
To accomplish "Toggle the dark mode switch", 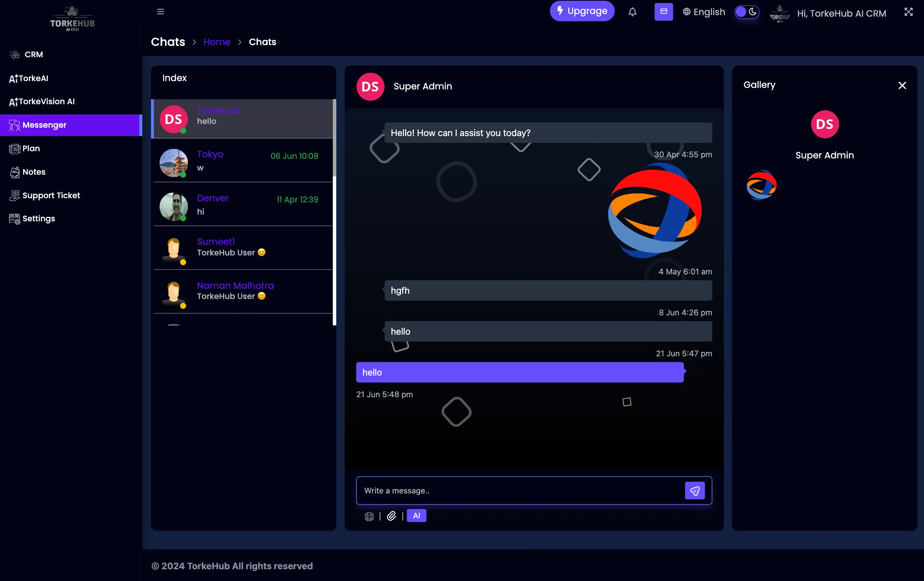I will [746, 12].
